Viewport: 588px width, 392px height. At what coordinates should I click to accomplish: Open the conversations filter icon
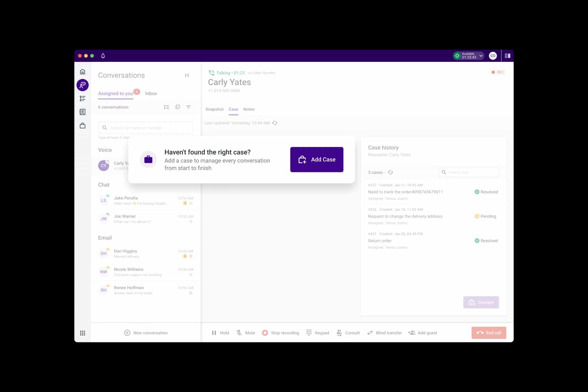(x=189, y=107)
